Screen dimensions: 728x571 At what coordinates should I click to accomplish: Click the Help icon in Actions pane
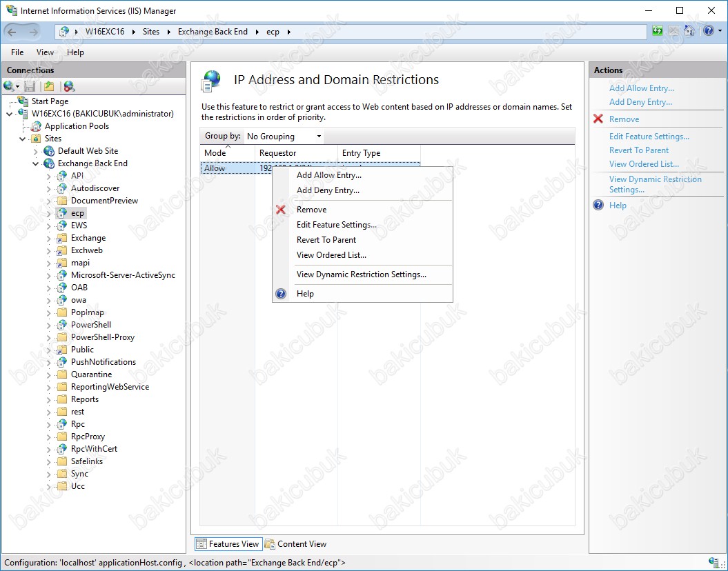pyautogui.click(x=598, y=205)
